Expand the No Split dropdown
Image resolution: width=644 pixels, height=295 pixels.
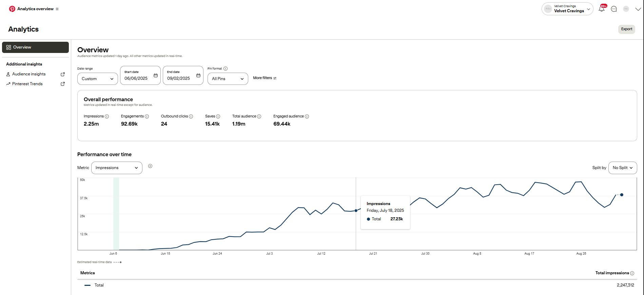622,168
